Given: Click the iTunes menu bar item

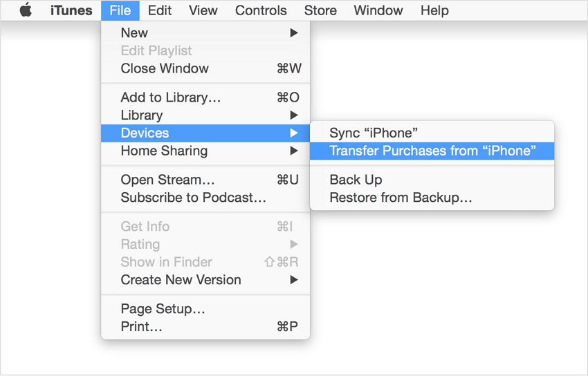Looking at the screenshot, I should pyautogui.click(x=71, y=10).
